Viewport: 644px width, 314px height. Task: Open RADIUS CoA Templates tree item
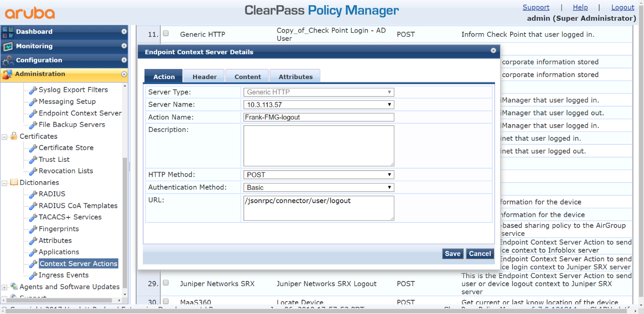click(x=78, y=206)
